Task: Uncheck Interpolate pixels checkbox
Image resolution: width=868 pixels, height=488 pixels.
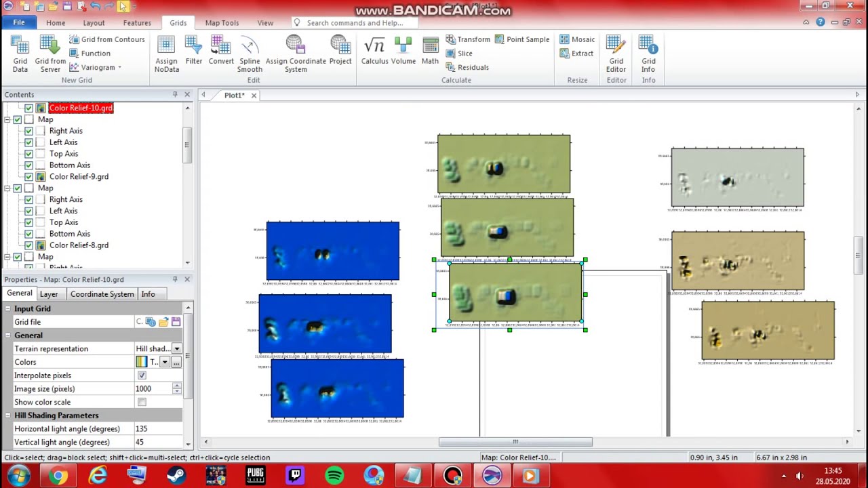Action: point(142,375)
